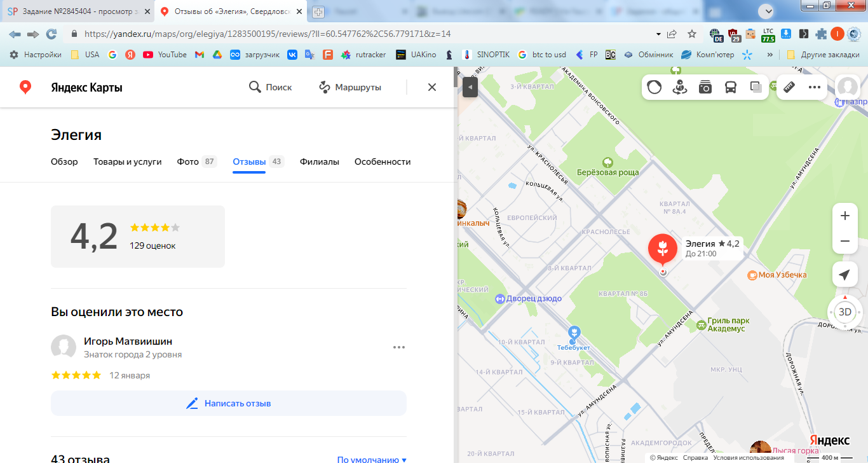Click Игорь Матвиишин's avatar
The image size is (868, 463).
click(64, 347)
